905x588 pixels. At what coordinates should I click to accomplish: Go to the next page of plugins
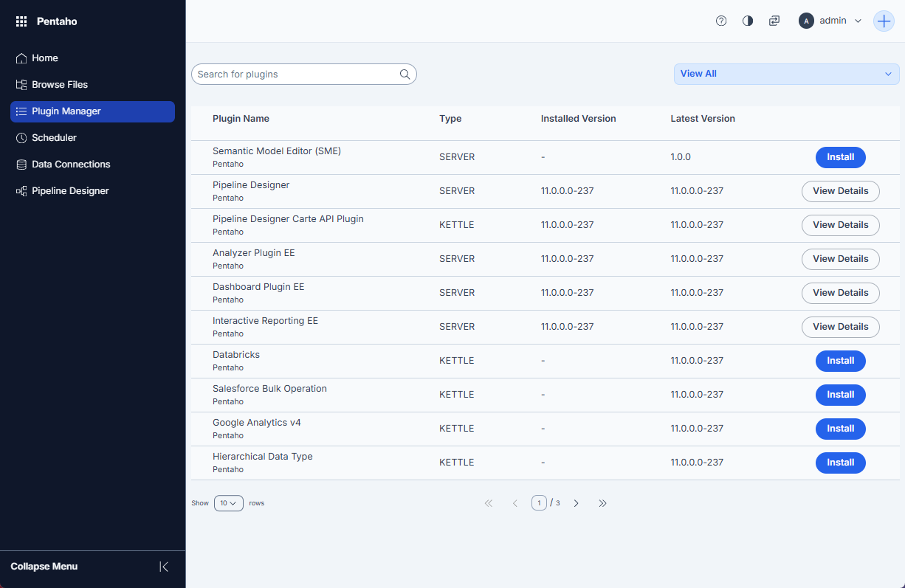576,503
